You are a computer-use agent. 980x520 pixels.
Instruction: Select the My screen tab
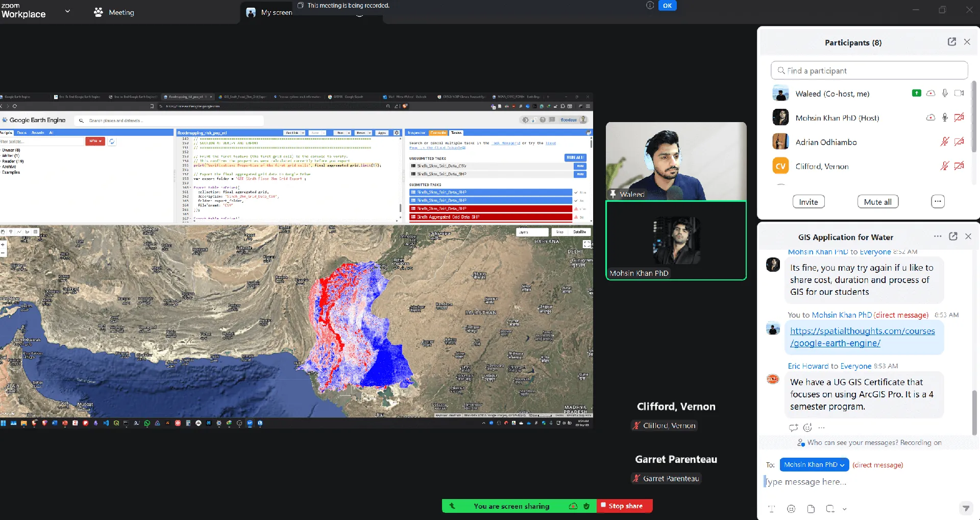[x=269, y=12]
